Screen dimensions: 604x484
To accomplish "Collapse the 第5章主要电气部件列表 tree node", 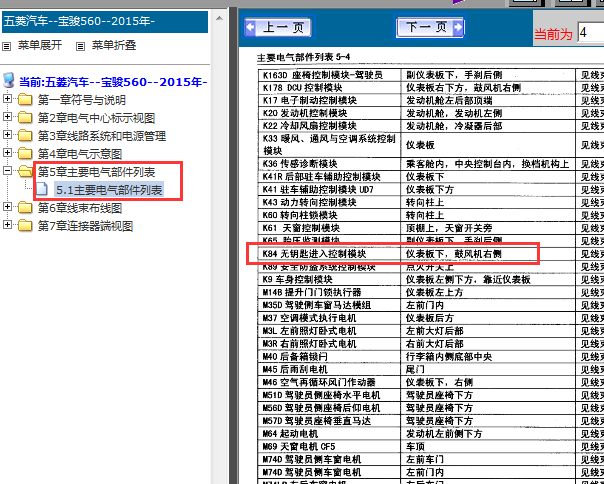I will tap(7, 170).
